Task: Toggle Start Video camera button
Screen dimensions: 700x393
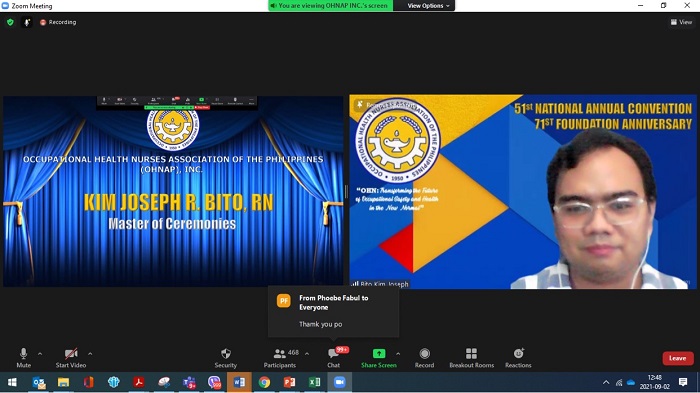Action: coord(71,358)
